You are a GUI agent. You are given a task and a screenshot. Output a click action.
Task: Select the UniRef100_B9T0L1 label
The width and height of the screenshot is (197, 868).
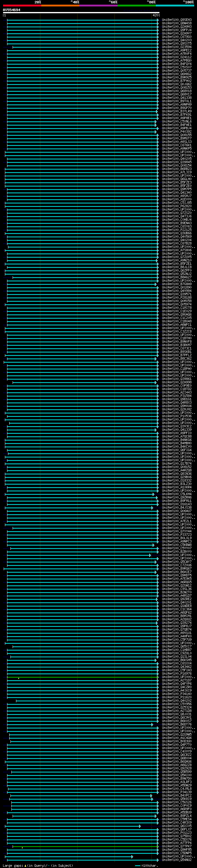coord(177,101)
